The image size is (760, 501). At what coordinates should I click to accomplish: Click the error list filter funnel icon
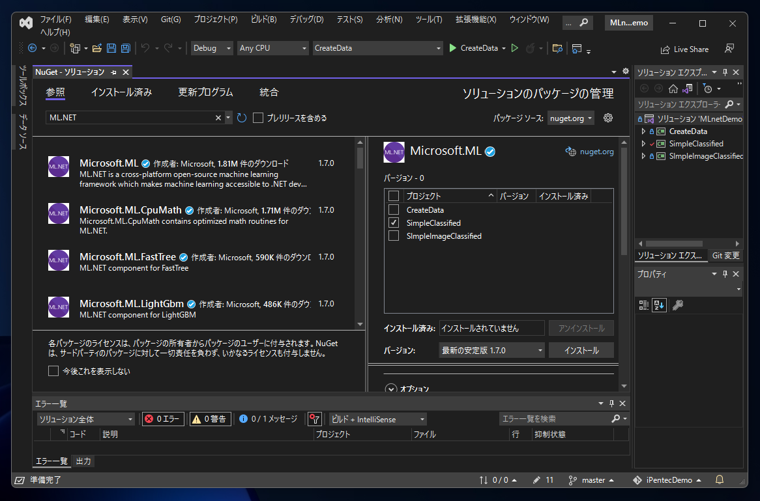click(x=315, y=419)
